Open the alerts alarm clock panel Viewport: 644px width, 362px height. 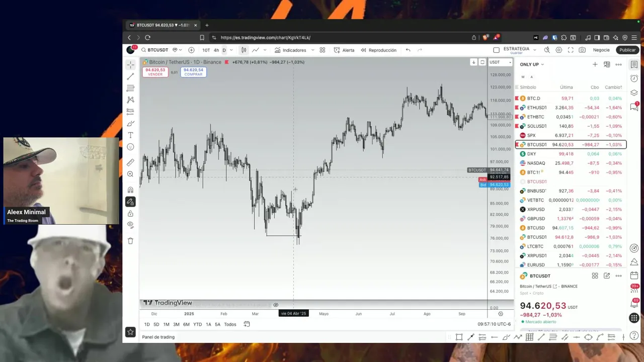tap(634, 78)
